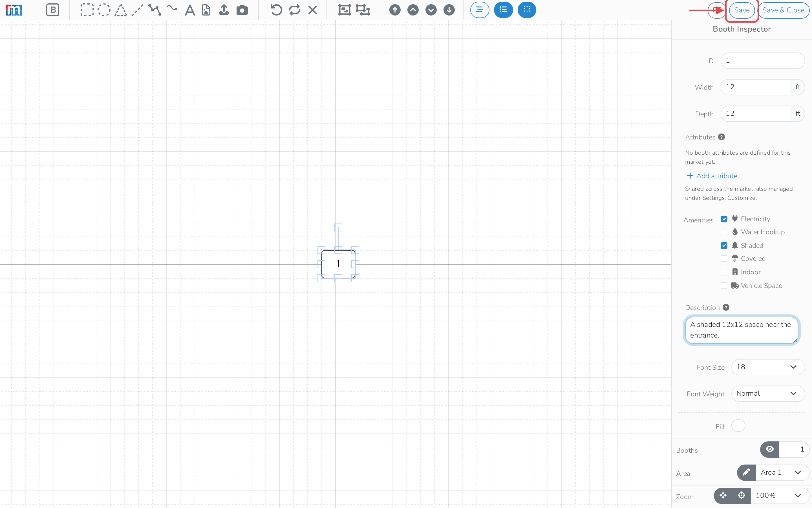
Task: Click the ft unit of Depth
Action: coord(798,113)
